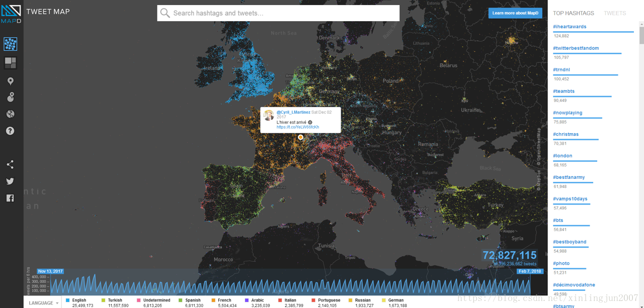The height and width of the screenshot is (308, 644).
Task: Open help with the question mark icon
Action: (10, 131)
